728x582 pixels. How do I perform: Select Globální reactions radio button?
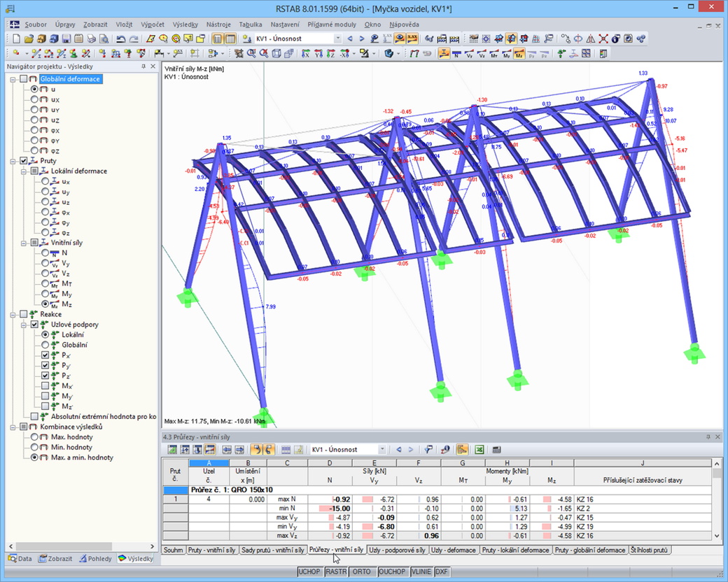point(45,345)
